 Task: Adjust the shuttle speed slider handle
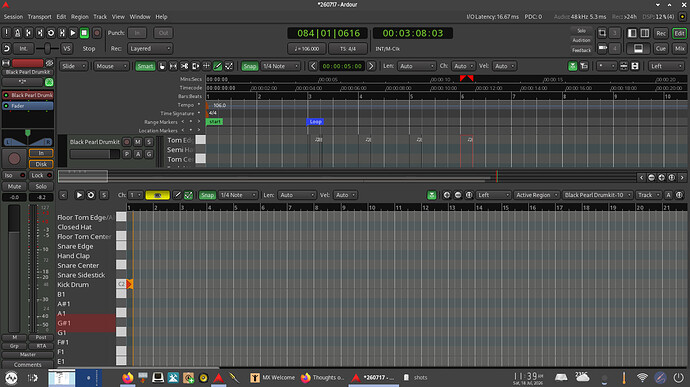point(47,49)
